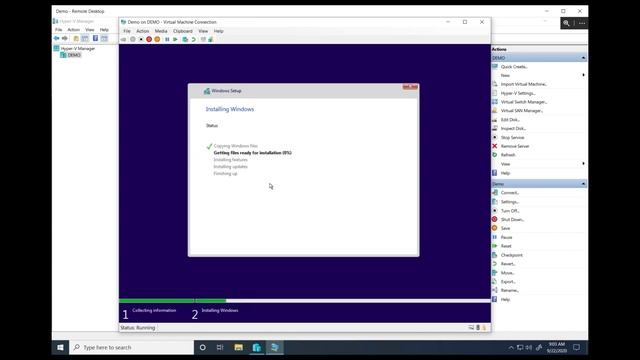Click Shut Down action for Demo VM
640x360 pixels.
512,220
